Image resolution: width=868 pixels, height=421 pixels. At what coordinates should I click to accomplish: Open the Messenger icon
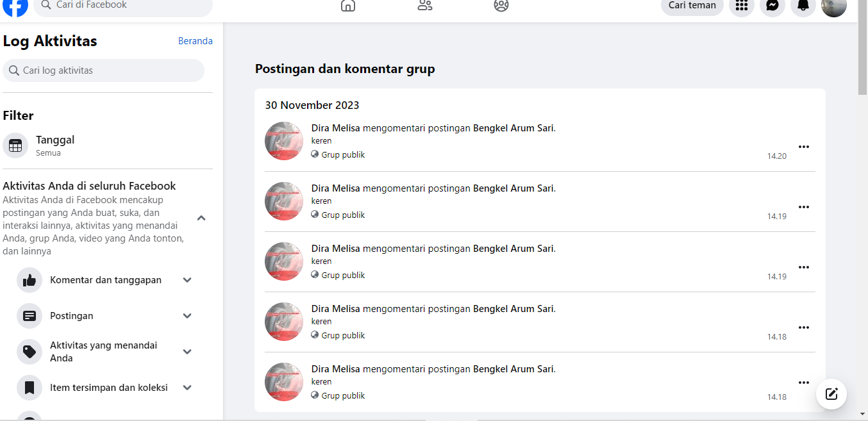tap(772, 5)
